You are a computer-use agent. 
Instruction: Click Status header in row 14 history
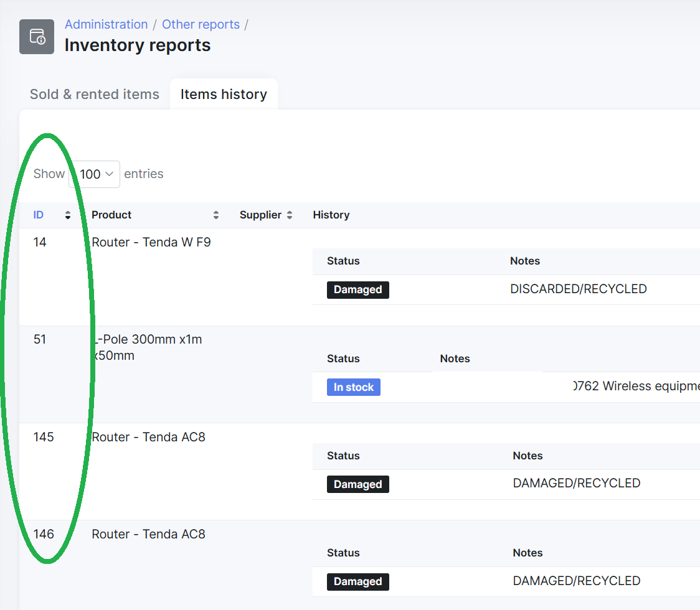pyautogui.click(x=343, y=261)
